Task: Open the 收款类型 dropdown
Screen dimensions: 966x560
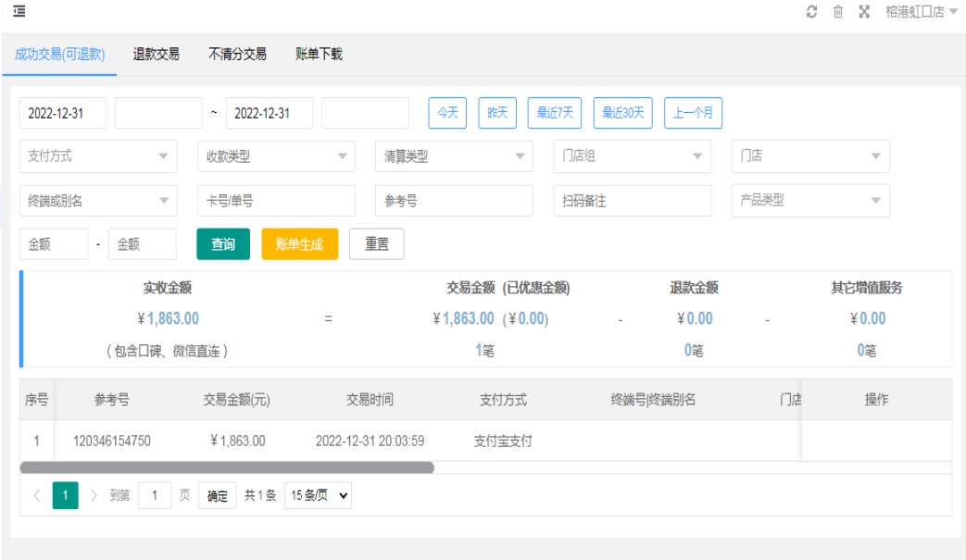Action: point(276,156)
